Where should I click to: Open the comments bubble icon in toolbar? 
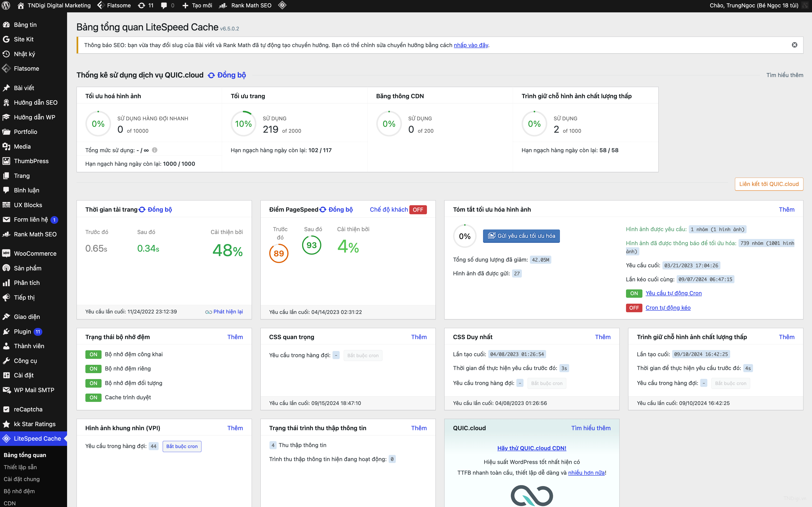[x=164, y=5]
